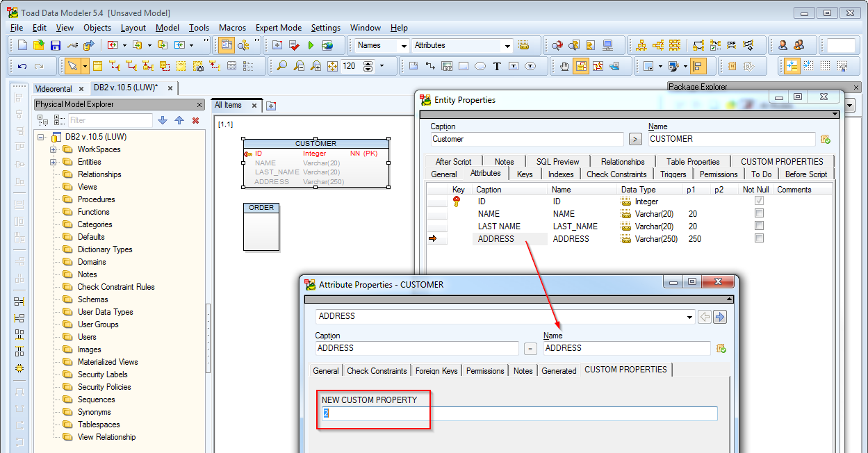Open the Names display mode dropdown
The height and width of the screenshot is (453, 868).
pos(404,46)
